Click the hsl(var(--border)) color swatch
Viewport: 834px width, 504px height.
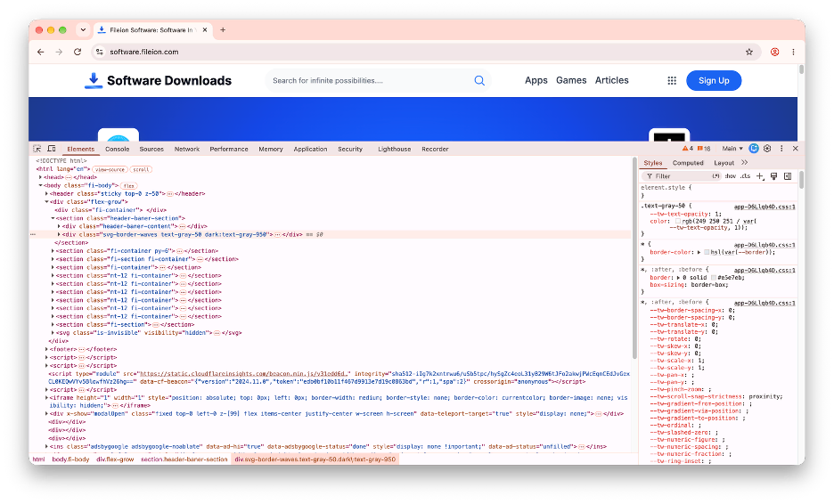pos(707,252)
